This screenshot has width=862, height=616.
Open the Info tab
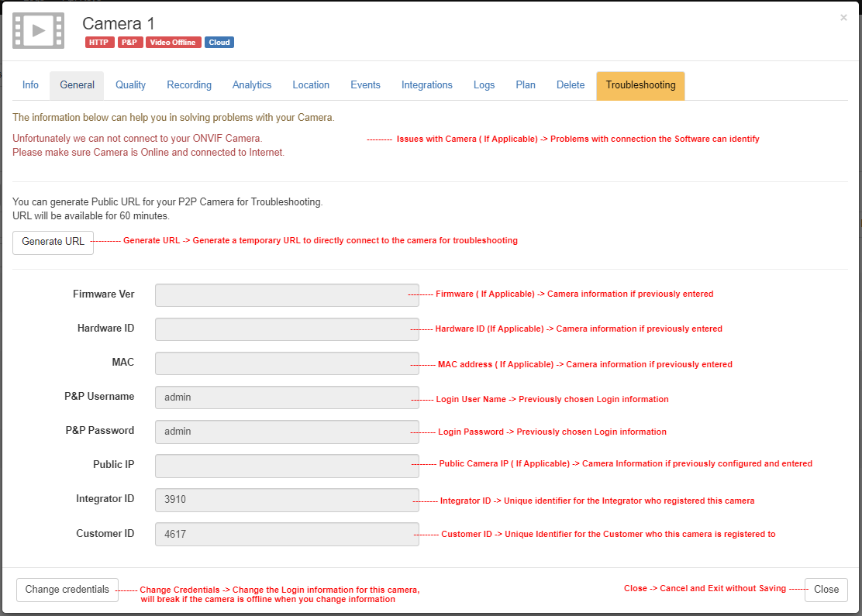point(30,85)
